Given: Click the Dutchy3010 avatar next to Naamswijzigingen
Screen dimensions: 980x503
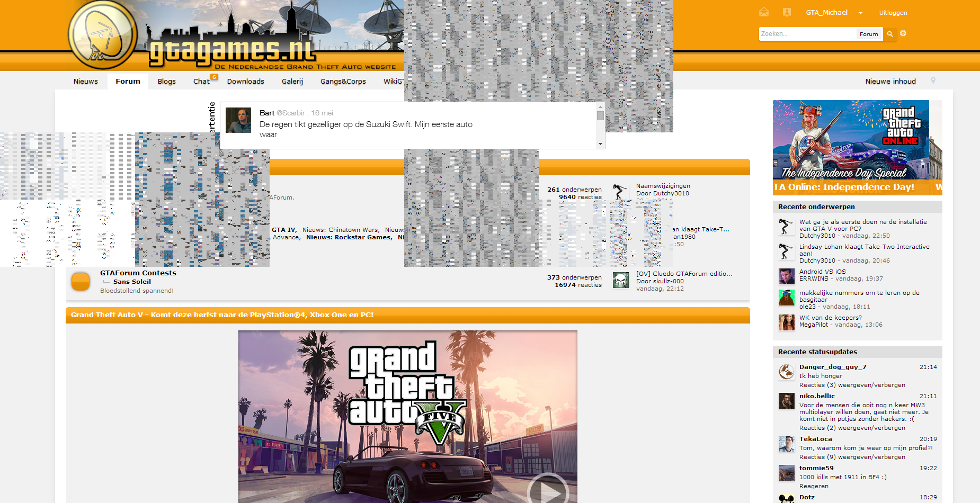Looking at the screenshot, I should (x=620, y=192).
